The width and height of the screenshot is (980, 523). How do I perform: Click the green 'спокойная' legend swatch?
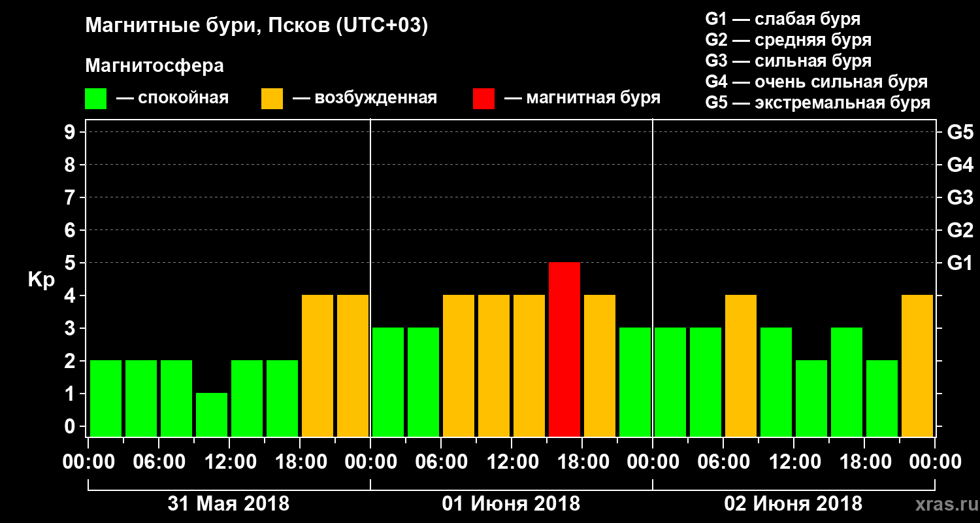95,99
